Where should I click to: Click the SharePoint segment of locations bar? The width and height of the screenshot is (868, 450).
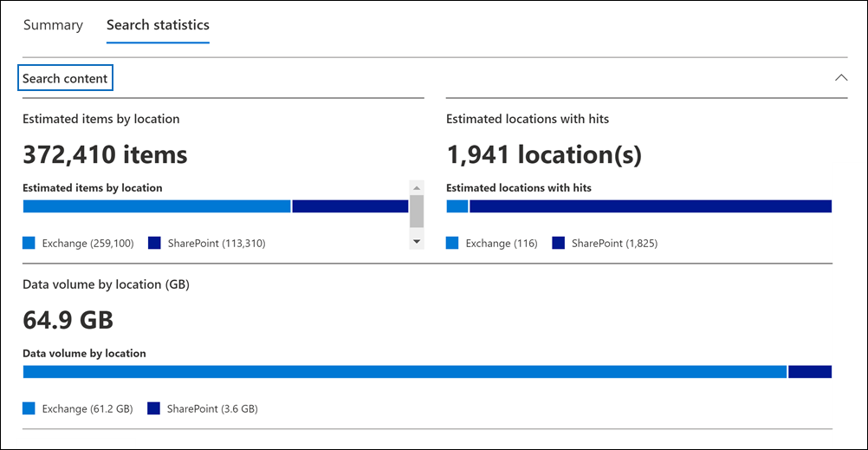click(650, 206)
